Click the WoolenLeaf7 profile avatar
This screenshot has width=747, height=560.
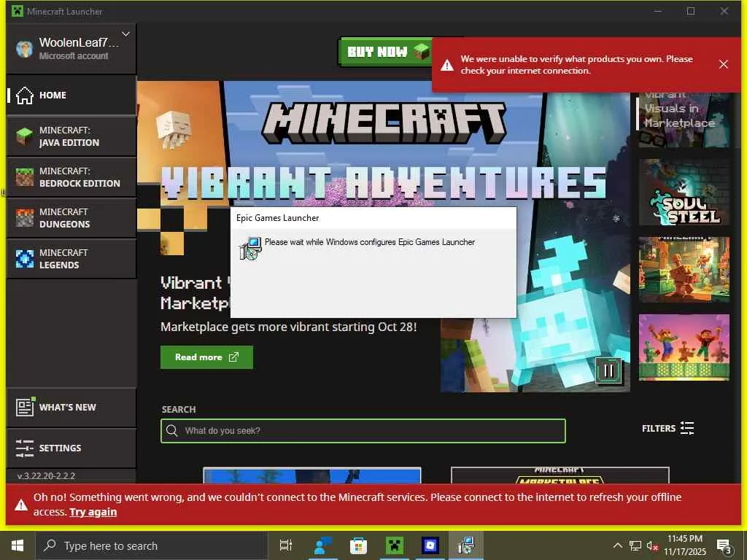[24, 49]
